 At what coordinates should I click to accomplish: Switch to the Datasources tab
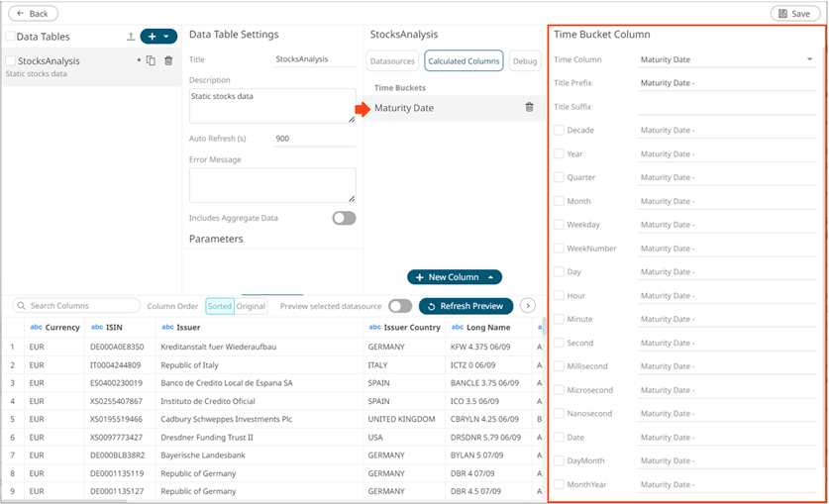coord(392,60)
